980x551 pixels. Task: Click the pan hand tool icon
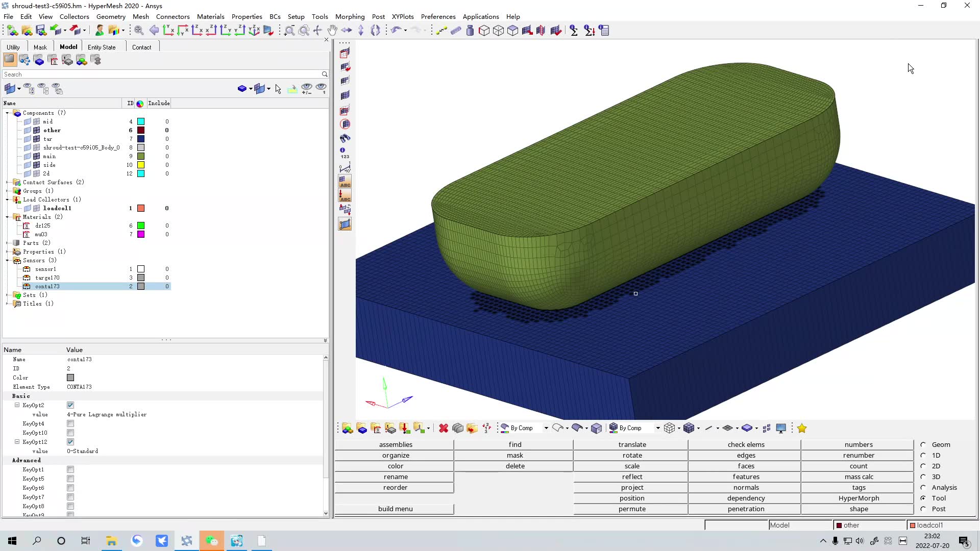[332, 31]
